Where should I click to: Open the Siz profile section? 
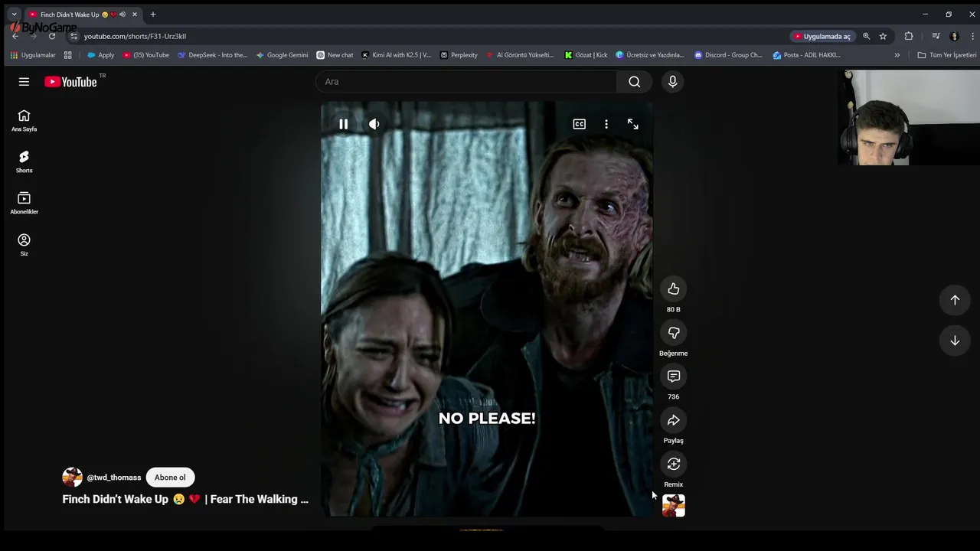tap(24, 245)
